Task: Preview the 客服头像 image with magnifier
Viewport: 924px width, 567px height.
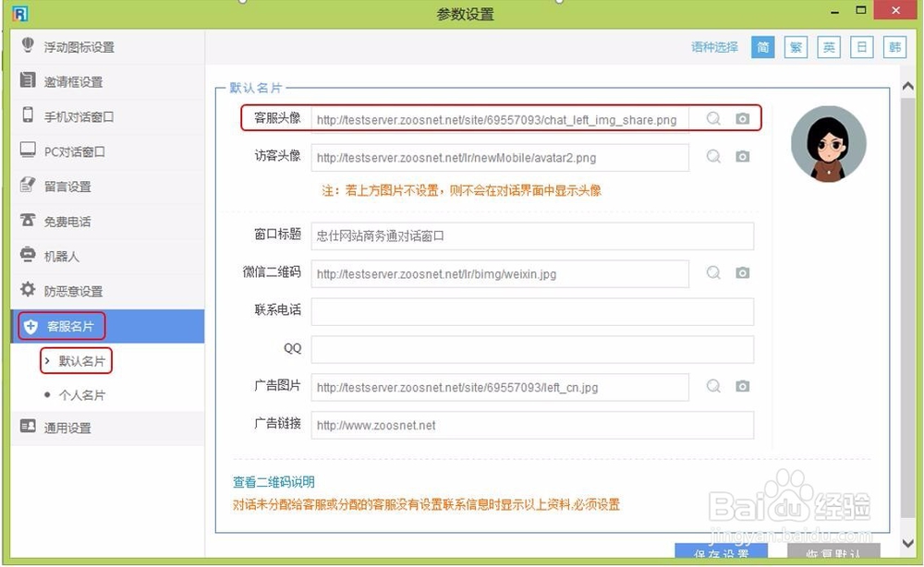Action: click(713, 118)
